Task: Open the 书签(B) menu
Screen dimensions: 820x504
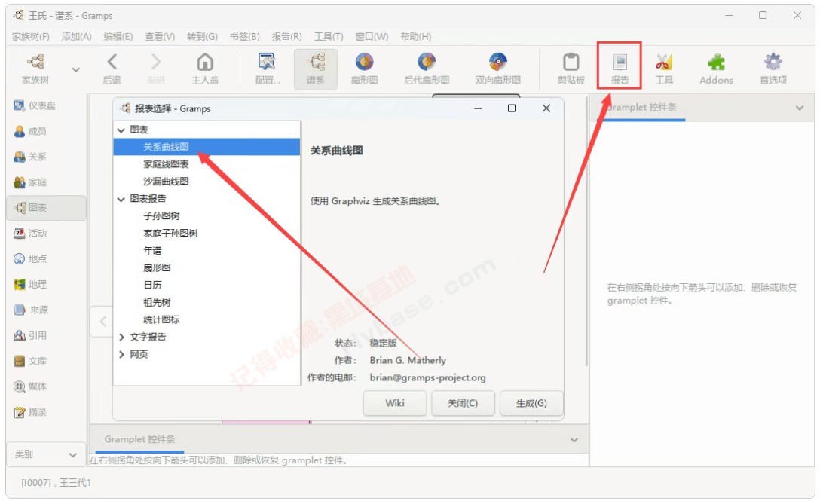Action: tap(245, 37)
